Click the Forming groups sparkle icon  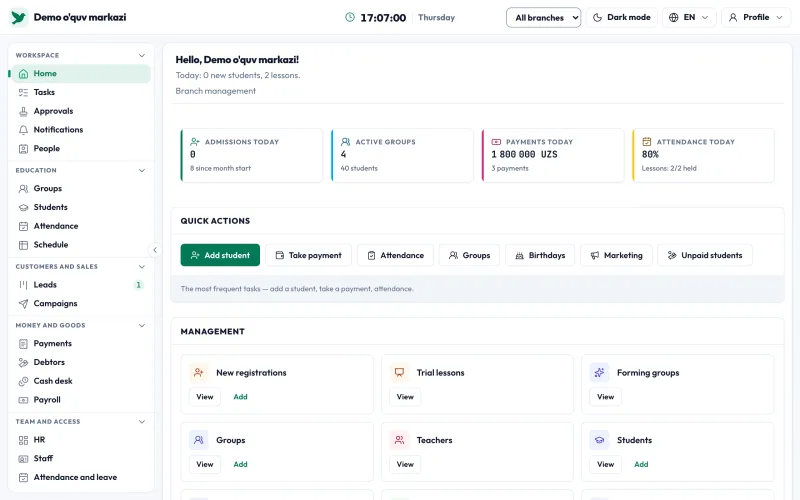599,372
